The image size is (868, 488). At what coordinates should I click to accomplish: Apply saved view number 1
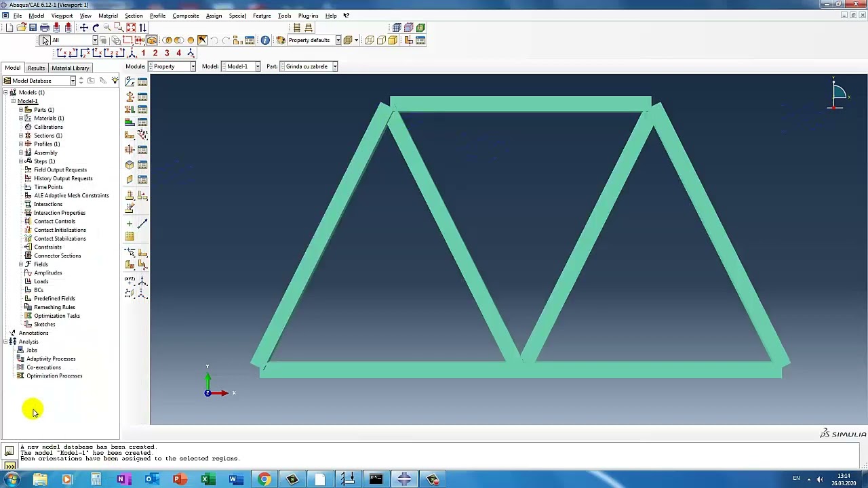point(143,53)
